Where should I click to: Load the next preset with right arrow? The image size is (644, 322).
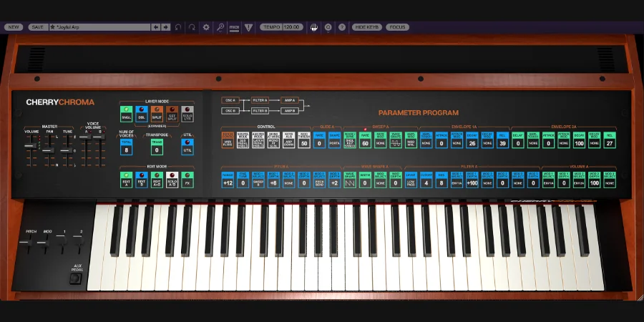point(165,27)
